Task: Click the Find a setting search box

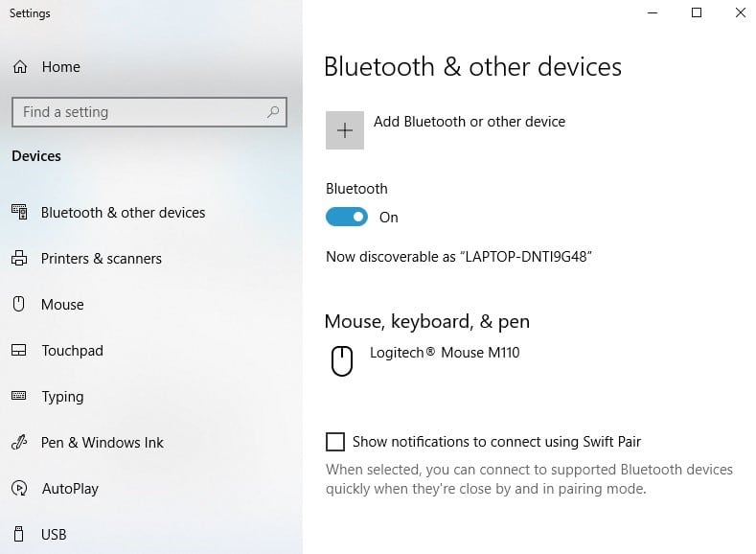Action: tap(139, 112)
